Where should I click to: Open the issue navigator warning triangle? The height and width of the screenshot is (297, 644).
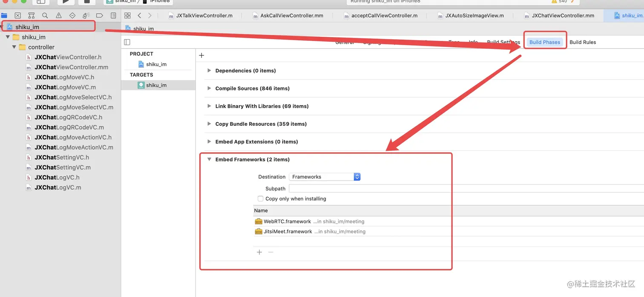click(x=59, y=15)
